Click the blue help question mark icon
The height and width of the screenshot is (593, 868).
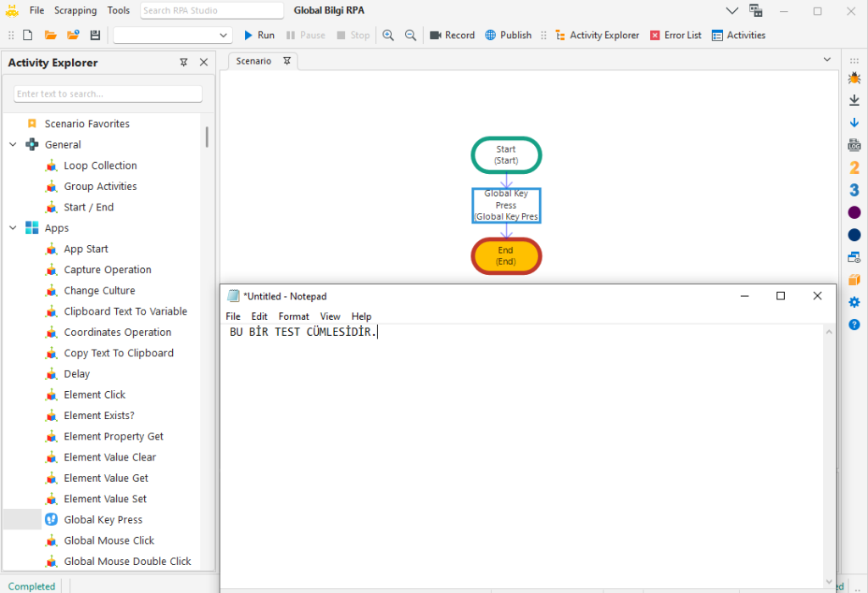pyautogui.click(x=854, y=324)
